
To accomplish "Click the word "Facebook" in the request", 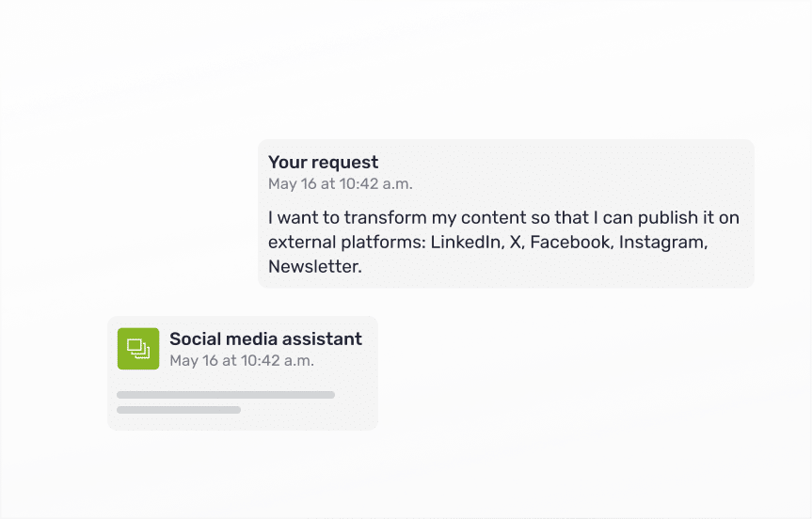I will point(570,243).
